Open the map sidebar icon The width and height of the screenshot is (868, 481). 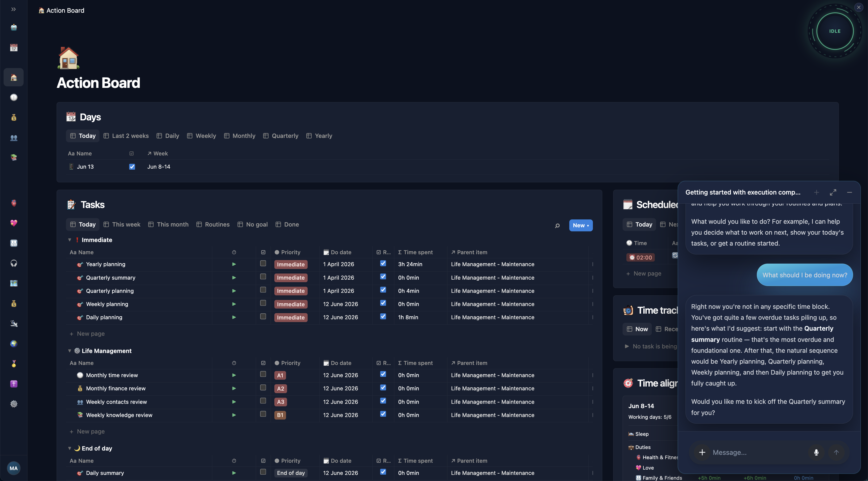13,283
